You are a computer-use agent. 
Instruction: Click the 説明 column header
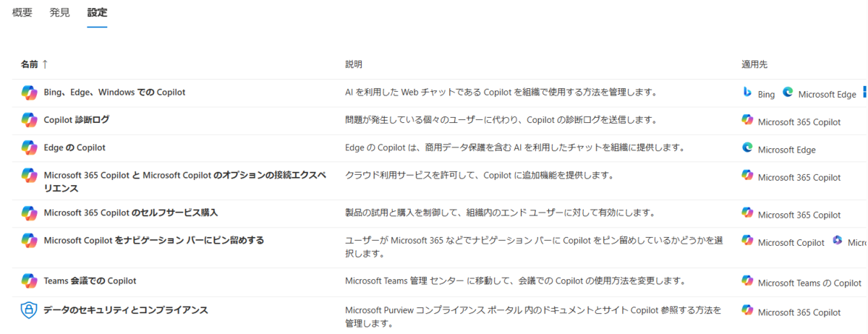point(354,64)
